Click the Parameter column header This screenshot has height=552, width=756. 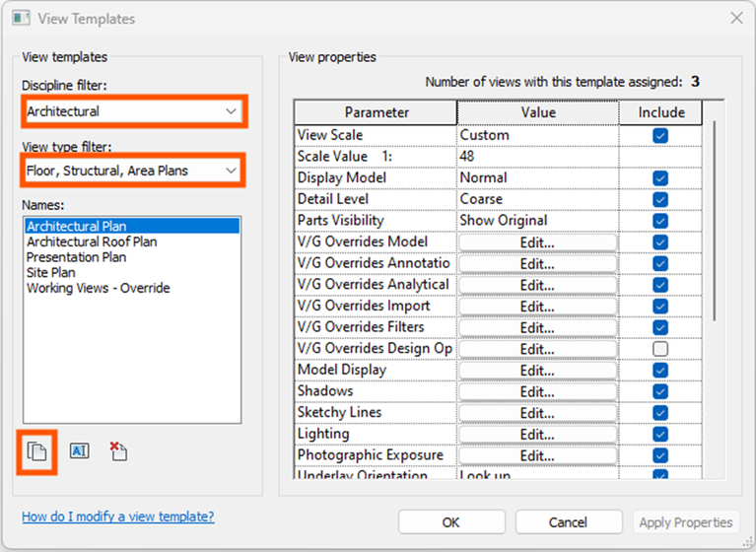click(376, 112)
